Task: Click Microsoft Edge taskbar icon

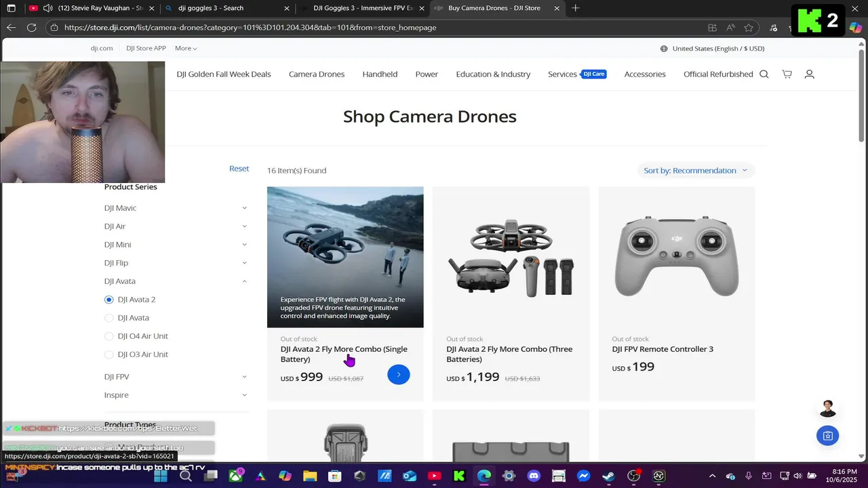Action: point(484,476)
